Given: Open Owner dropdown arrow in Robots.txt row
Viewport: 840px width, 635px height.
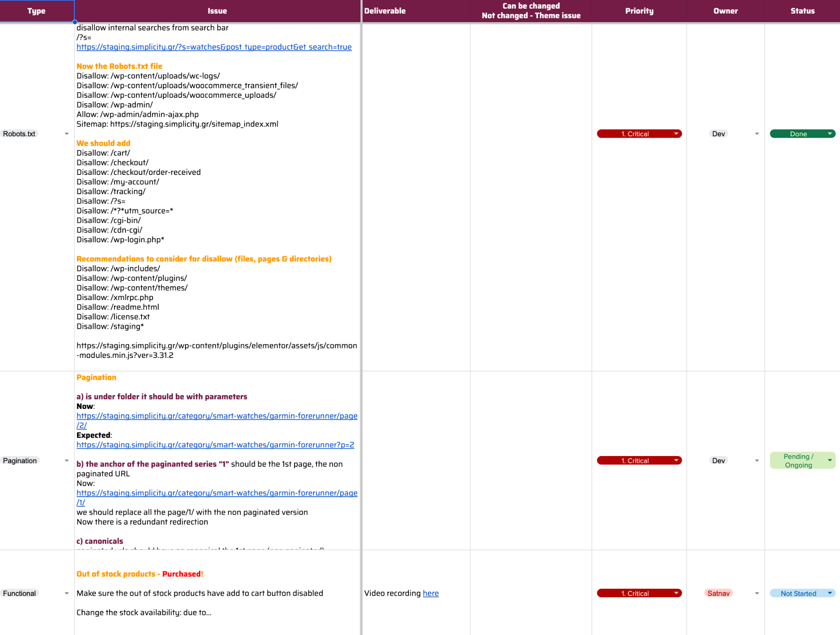Looking at the screenshot, I should tap(757, 134).
